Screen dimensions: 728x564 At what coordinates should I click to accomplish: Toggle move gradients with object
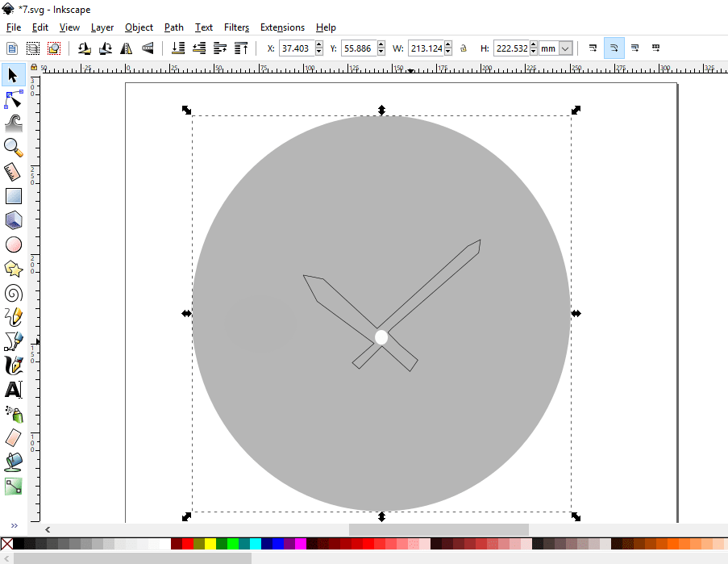[x=634, y=48]
